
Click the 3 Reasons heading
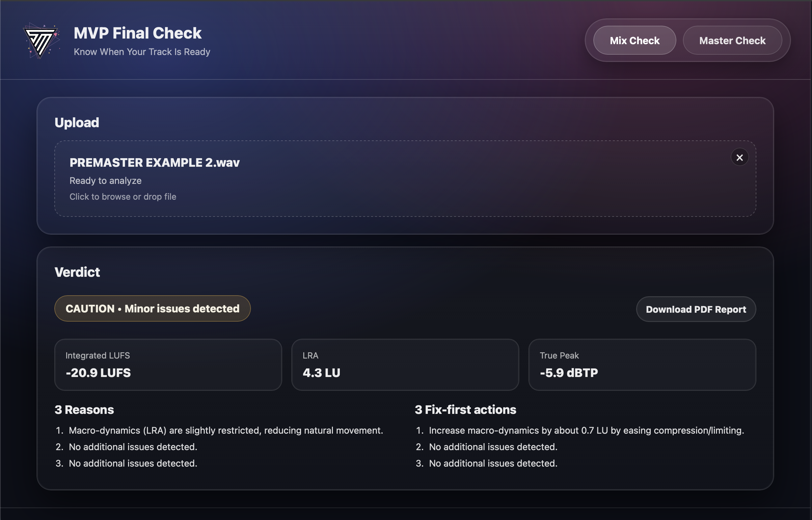(x=84, y=410)
